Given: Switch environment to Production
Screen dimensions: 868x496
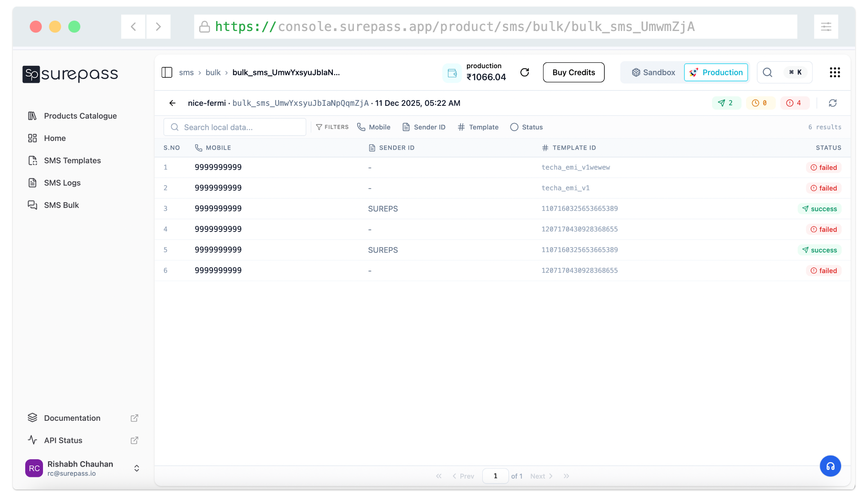Looking at the screenshot, I should (716, 72).
